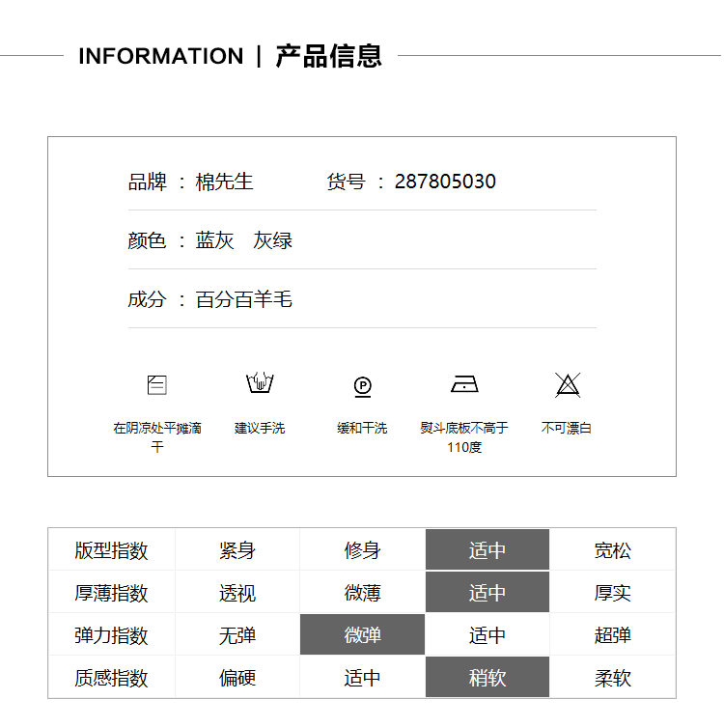Viewport: 724px width, 728px height.
Task: Click the 紧身 cell
Action: [237, 550]
